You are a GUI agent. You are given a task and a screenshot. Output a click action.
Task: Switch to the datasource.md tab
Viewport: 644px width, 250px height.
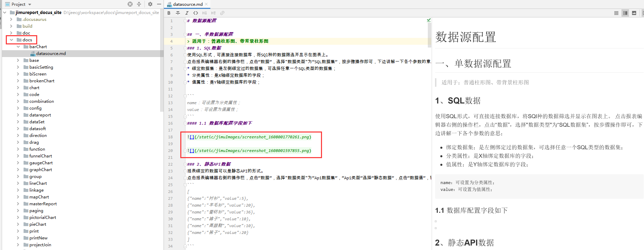[187, 4]
